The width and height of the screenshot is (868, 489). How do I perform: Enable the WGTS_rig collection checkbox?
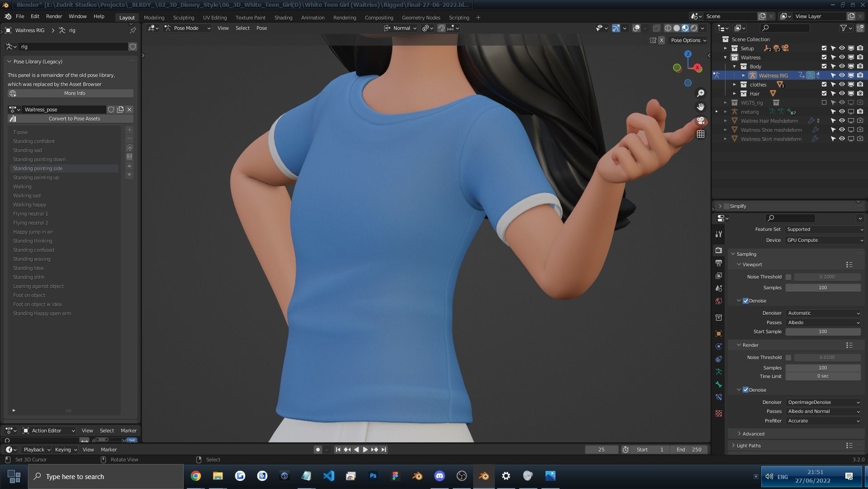tap(824, 103)
